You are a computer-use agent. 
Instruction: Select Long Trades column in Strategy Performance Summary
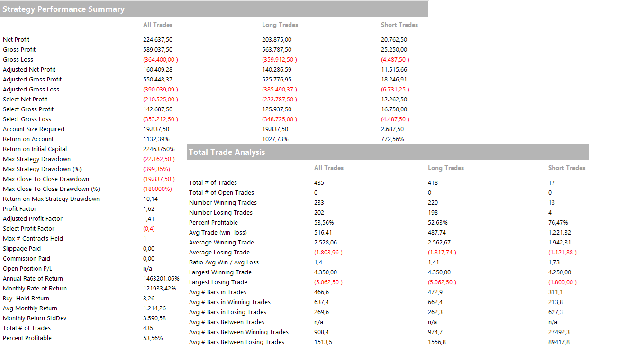280,25
